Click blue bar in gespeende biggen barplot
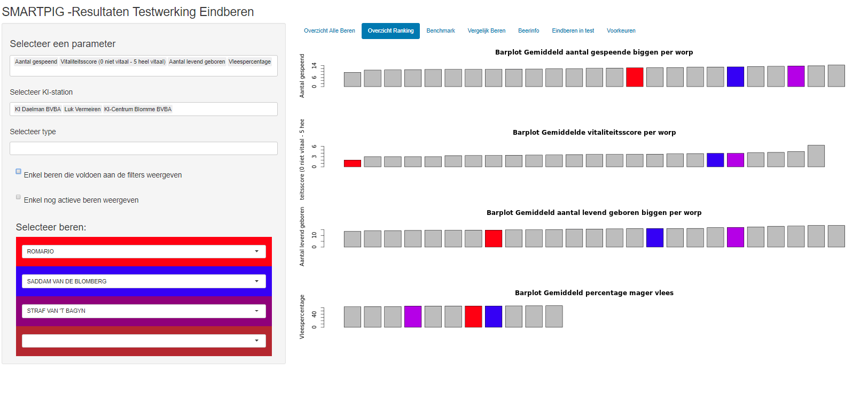 [x=735, y=76]
